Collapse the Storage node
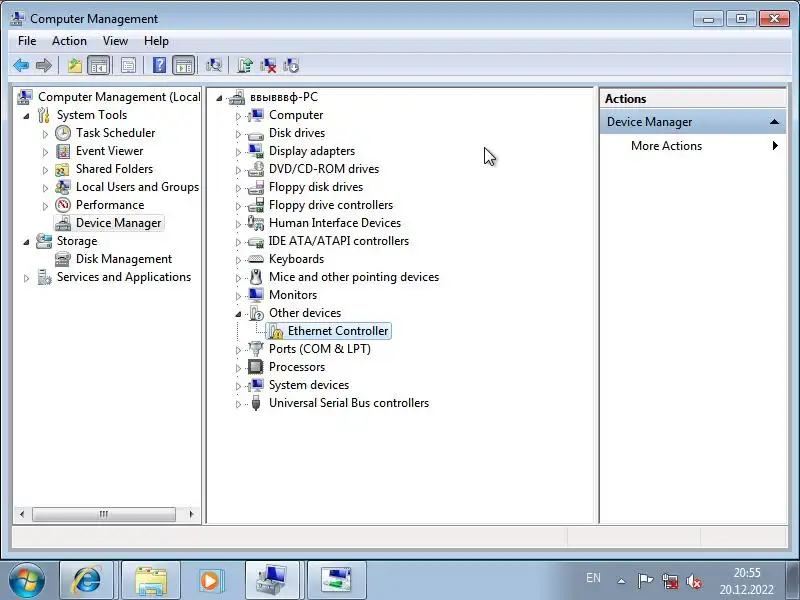Image resolution: width=800 pixels, height=600 pixels. pos(26,242)
